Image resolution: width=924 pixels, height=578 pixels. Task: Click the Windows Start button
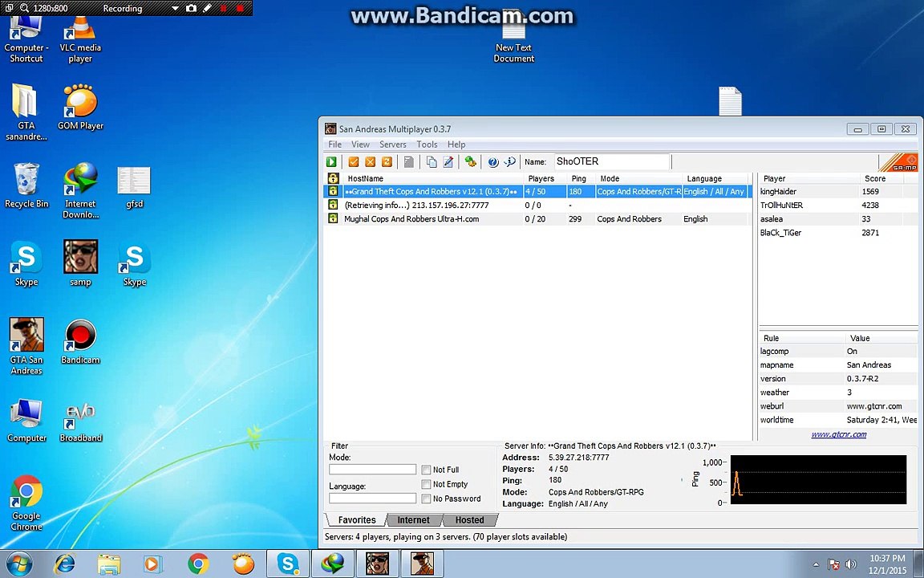click(x=21, y=564)
